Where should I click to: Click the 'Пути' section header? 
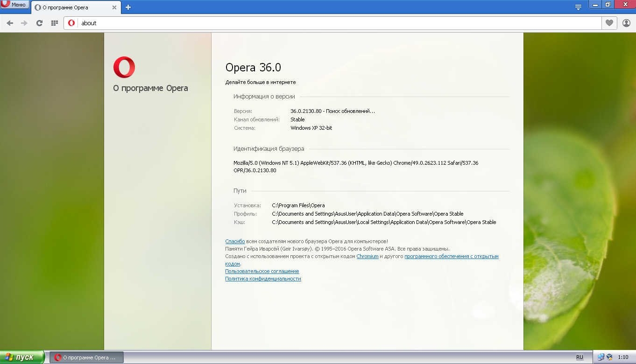[x=240, y=191]
